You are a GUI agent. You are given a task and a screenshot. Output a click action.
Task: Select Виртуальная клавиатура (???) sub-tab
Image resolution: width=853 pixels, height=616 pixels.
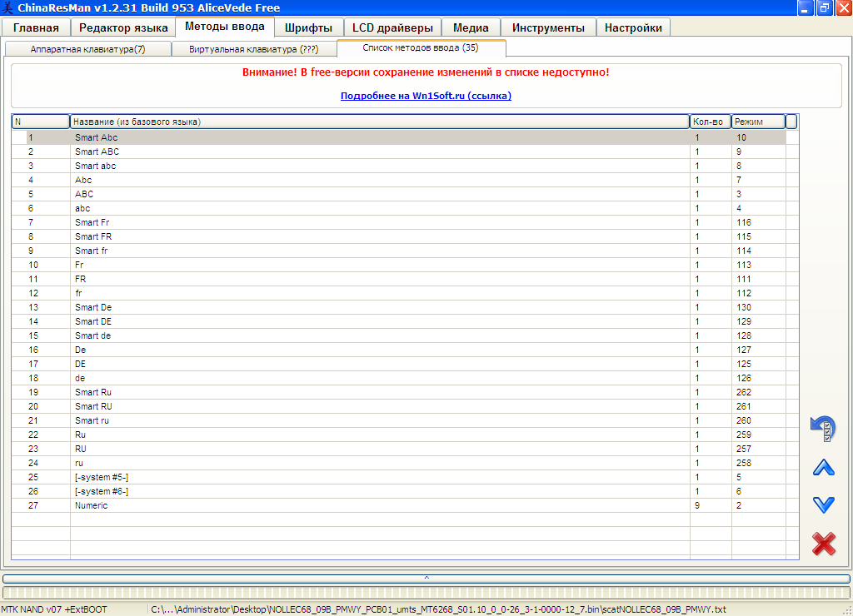coord(253,49)
